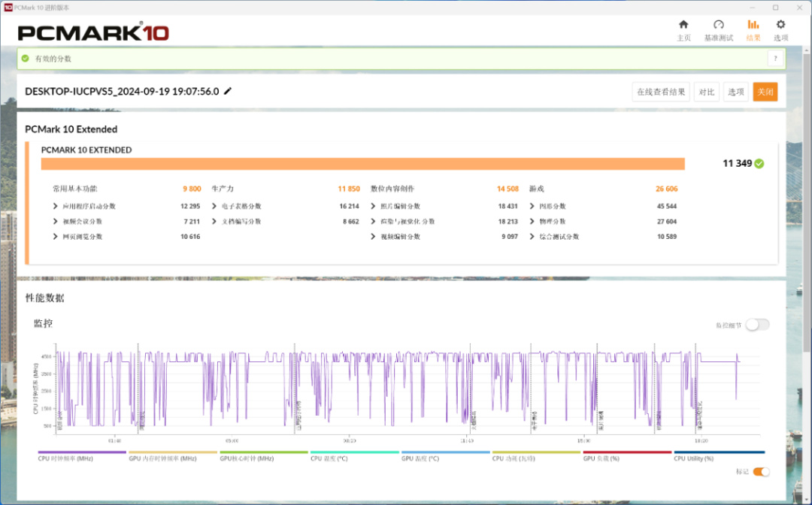Click the value 12 295

point(190,206)
